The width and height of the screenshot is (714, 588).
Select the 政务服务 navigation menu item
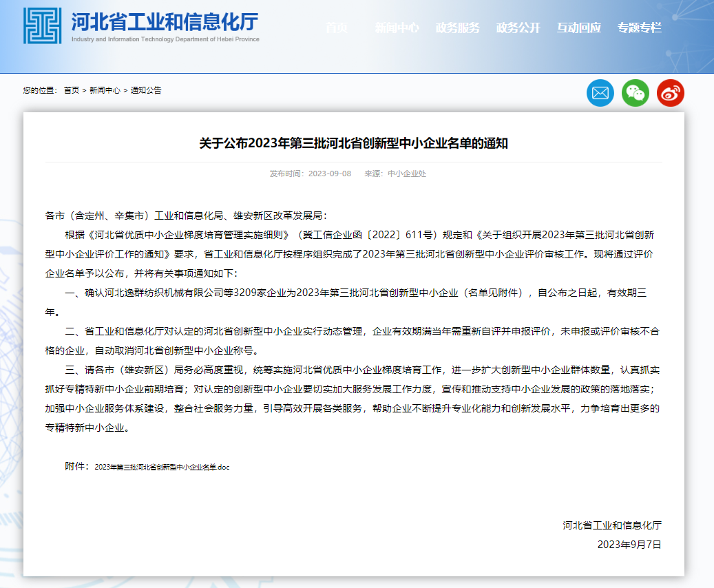[x=457, y=28]
